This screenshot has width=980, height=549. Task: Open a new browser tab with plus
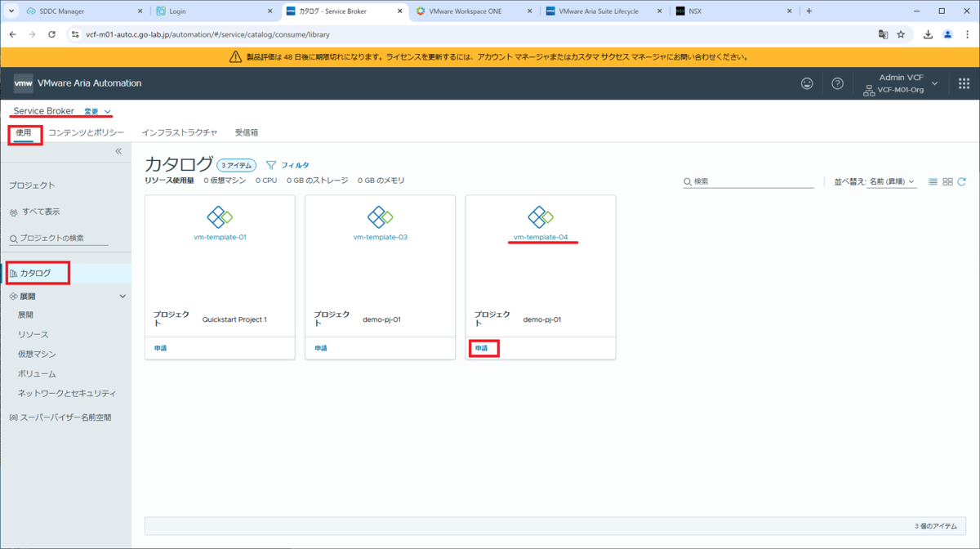click(809, 11)
